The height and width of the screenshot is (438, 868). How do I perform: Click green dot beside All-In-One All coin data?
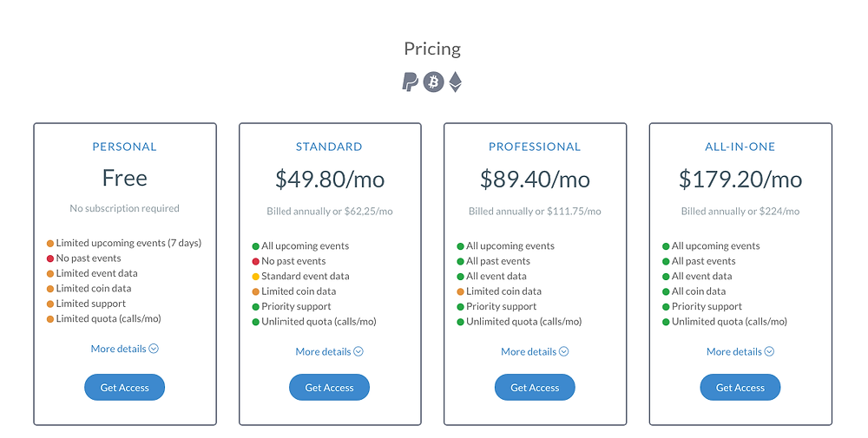pos(666,291)
